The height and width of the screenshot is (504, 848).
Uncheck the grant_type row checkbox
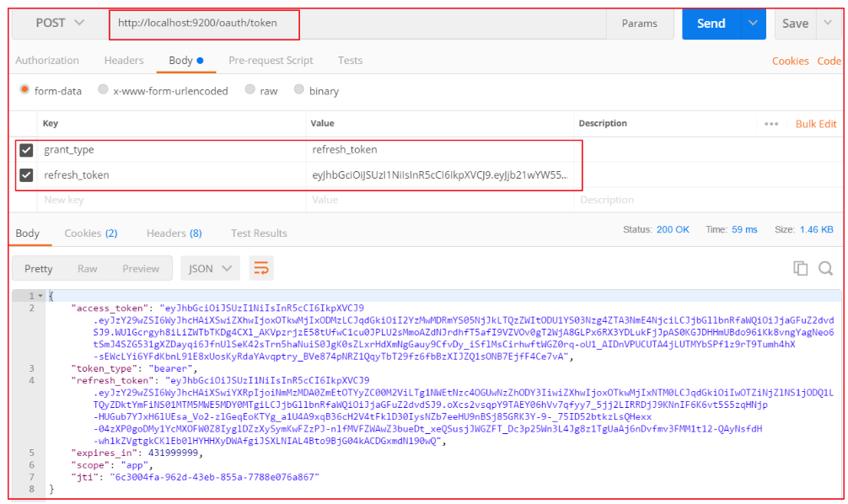(26, 150)
